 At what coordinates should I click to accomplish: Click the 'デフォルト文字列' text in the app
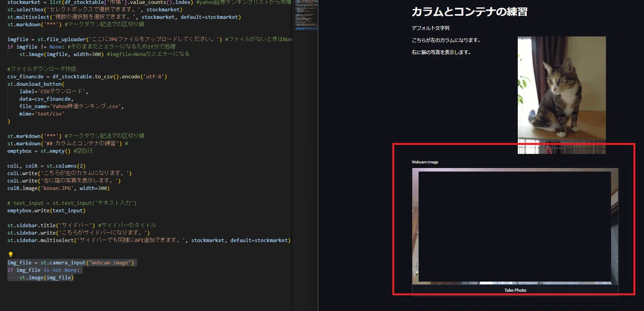(430, 28)
